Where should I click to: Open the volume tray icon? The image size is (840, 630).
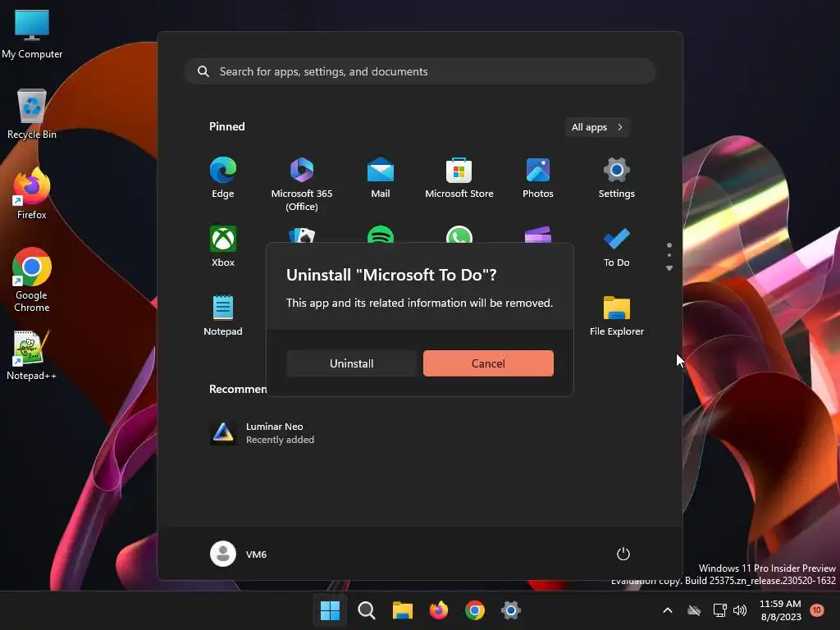tap(740, 610)
